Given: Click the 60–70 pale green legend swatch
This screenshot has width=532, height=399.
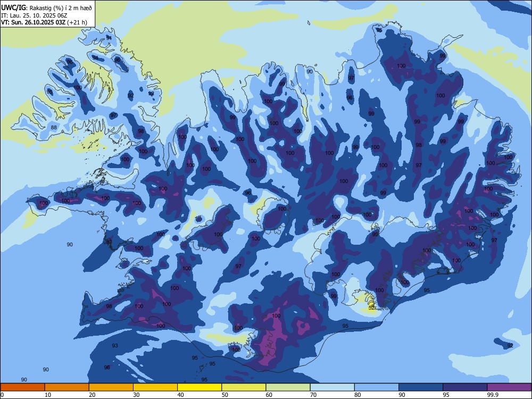Looking at the screenshot, I should point(288,387).
